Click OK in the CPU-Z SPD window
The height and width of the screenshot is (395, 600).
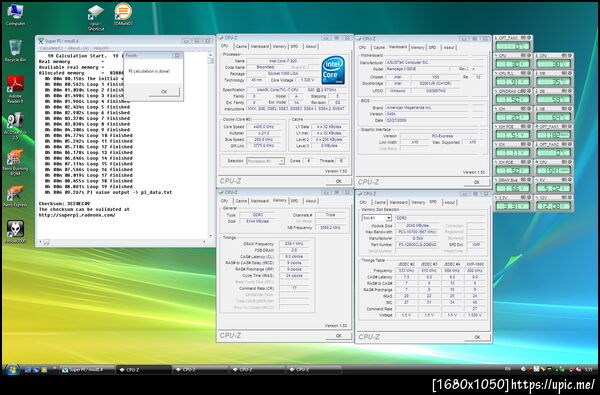coord(477,337)
